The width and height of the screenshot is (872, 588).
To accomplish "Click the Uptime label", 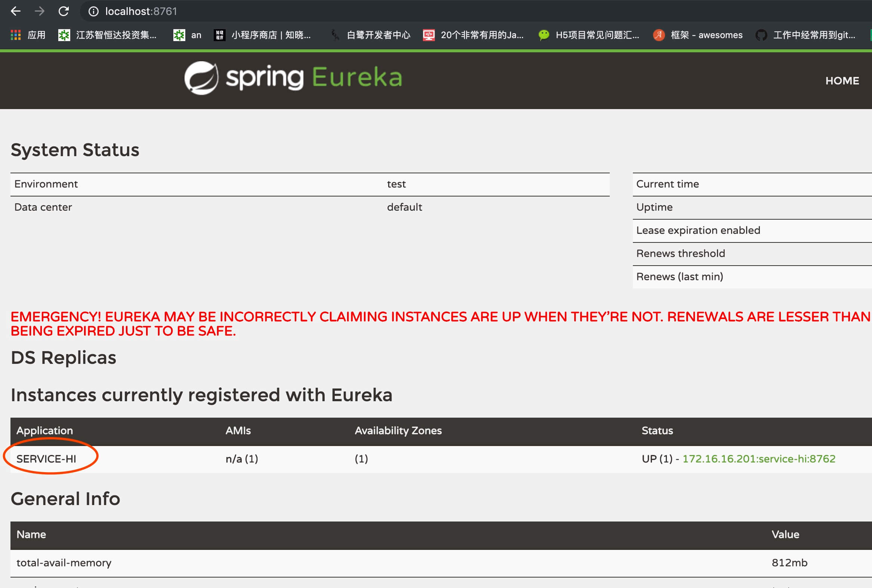I will [x=655, y=207].
